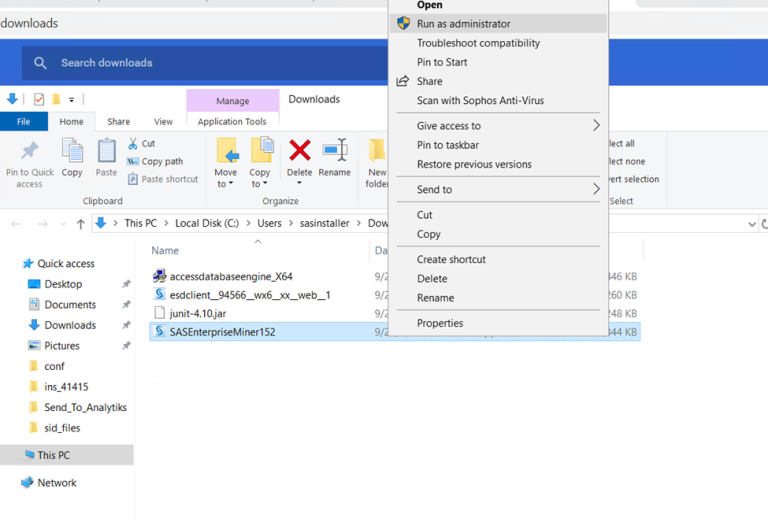Screen dimensions: 768x522
Task: Click the blue Downloads arrow in address bar
Action: point(101,223)
